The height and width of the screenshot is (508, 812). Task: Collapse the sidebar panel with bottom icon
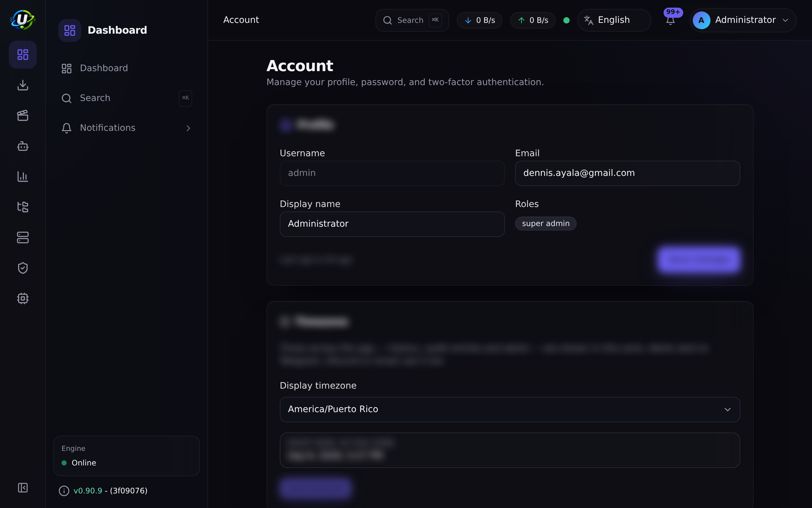(23, 487)
